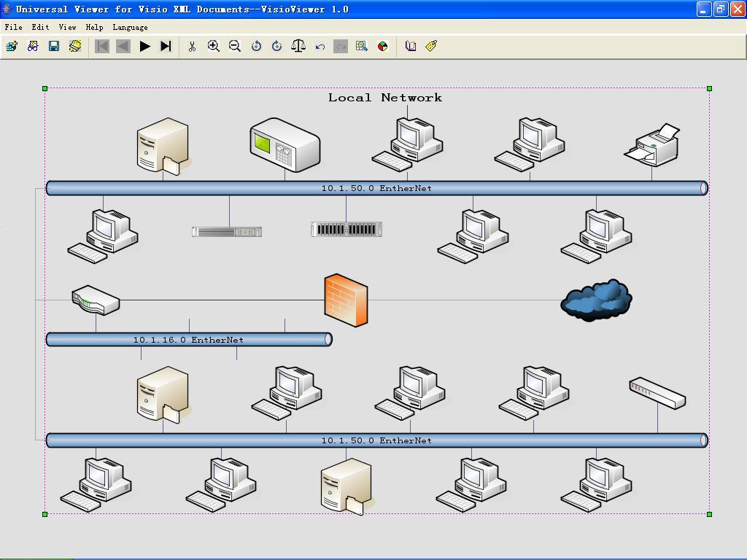
Task: Click the save (floppy disk) toolbar icon
Action: pyautogui.click(x=54, y=46)
